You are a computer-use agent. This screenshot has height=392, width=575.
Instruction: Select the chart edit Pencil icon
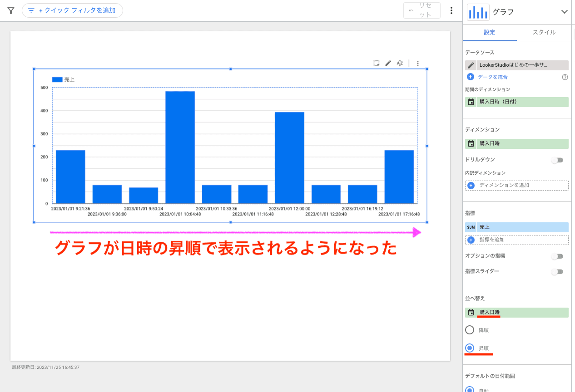(387, 63)
